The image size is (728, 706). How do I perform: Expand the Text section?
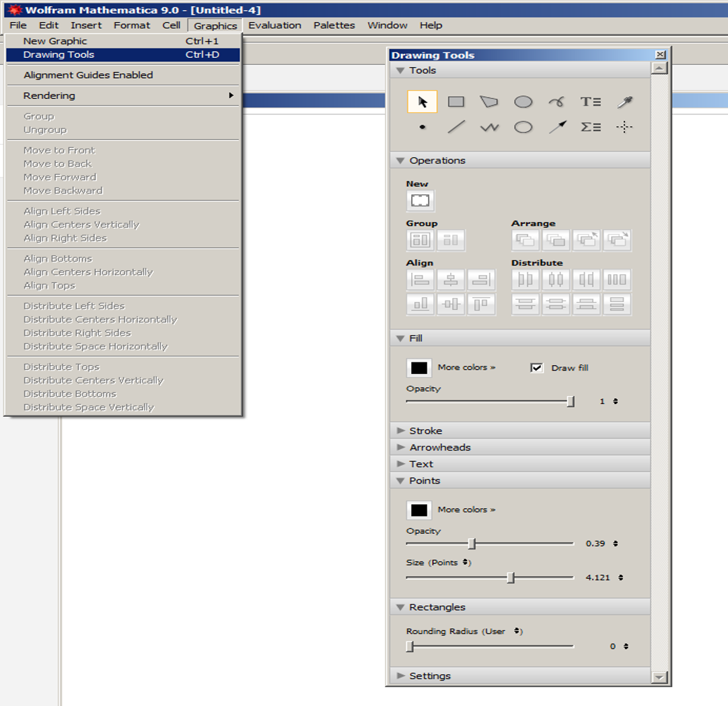point(401,464)
